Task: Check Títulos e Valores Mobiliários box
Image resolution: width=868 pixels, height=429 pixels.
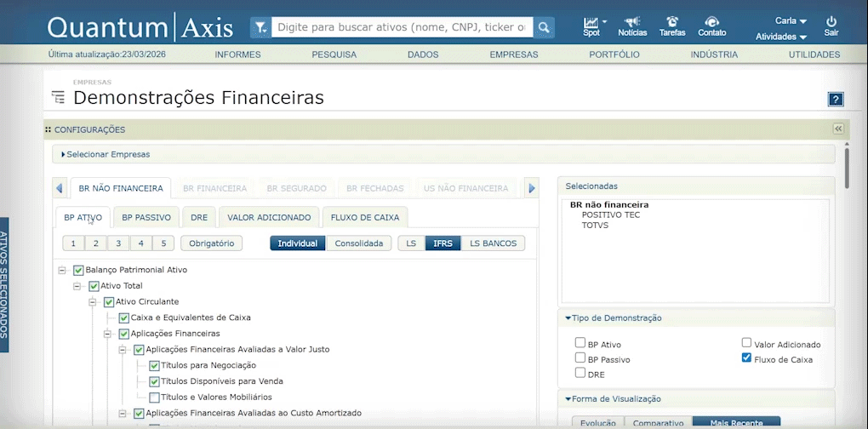Action: coord(154,397)
